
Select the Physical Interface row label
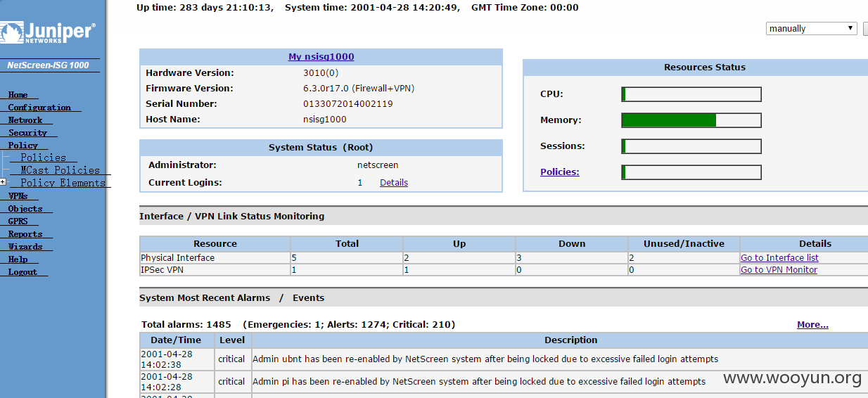[x=178, y=258]
